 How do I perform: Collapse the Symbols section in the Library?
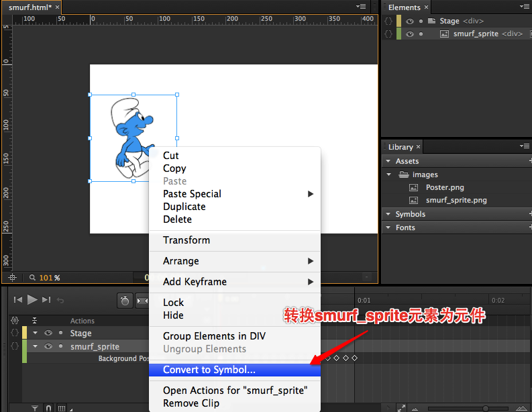[388, 214]
